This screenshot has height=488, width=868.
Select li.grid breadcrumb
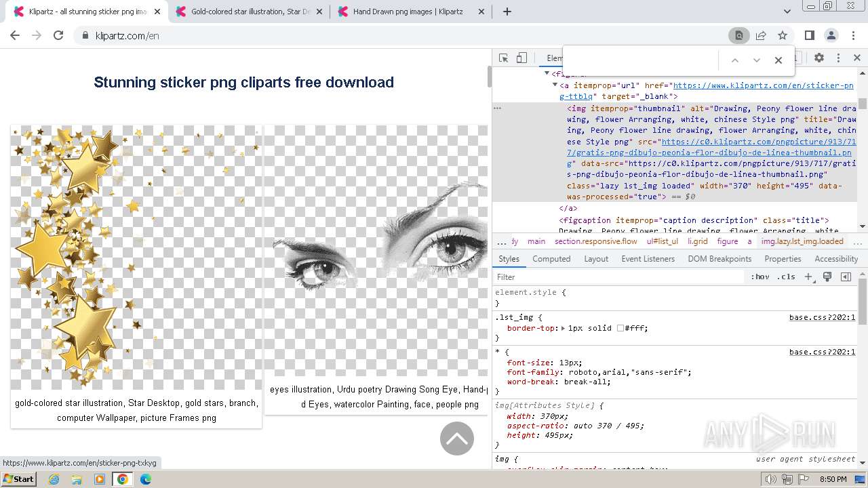[x=698, y=241]
